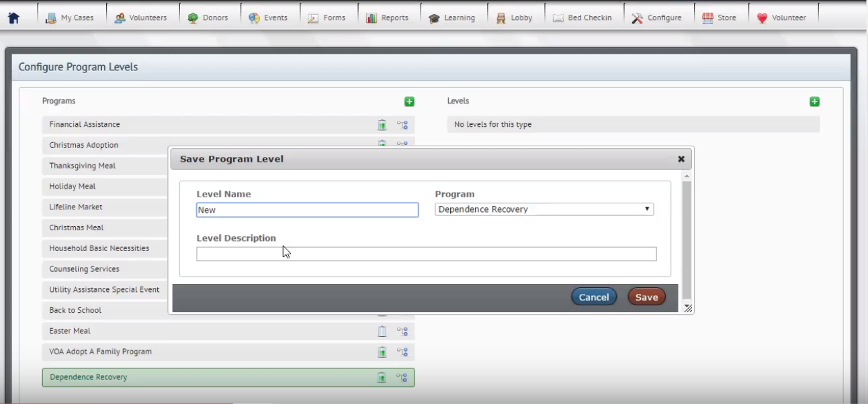Click the dialog resize grip icon

pos(688,308)
